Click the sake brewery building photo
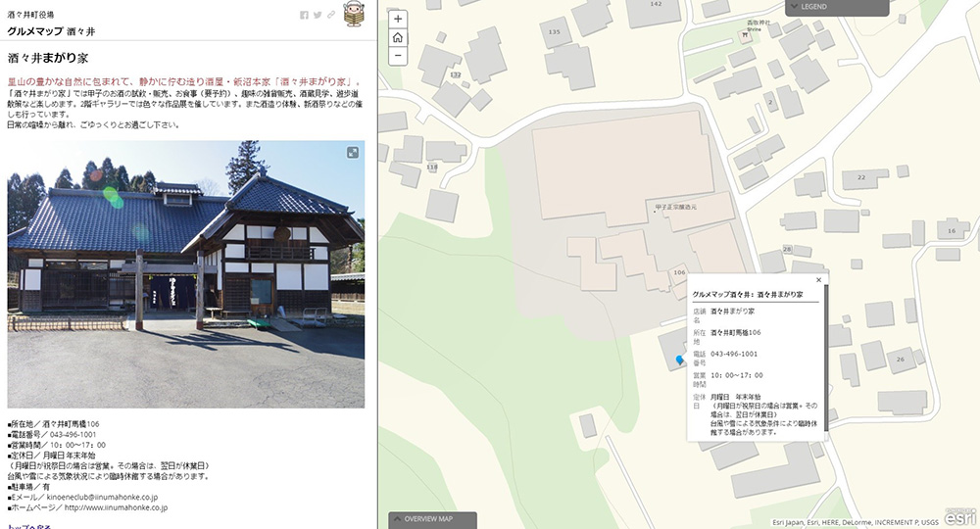Image resolution: width=980 pixels, height=529 pixels. pos(186,274)
